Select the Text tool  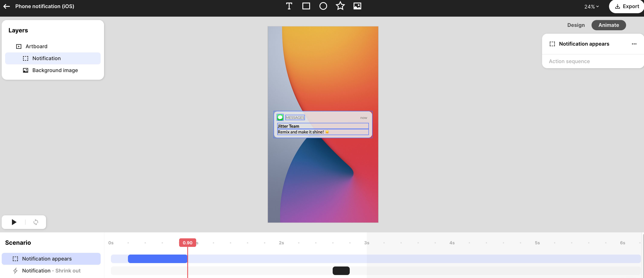289,6
